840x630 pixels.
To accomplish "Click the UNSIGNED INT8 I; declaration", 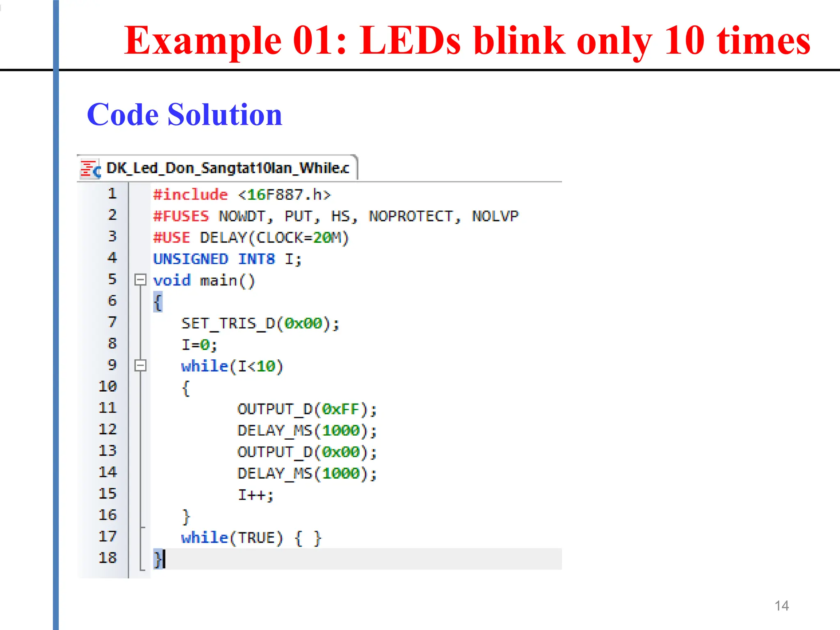I will coord(228,259).
